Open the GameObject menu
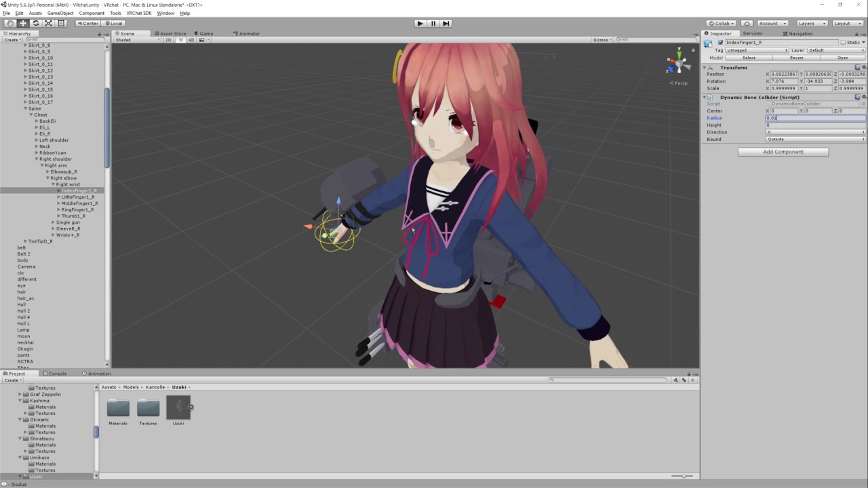Image resolution: width=868 pixels, height=488 pixels. (60, 13)
